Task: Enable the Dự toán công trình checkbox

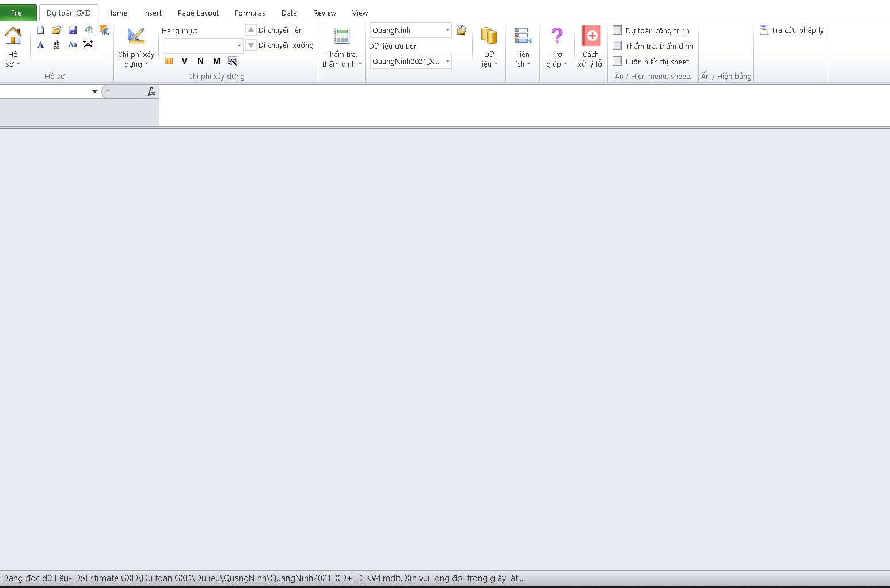Action: tap(617, 30)
